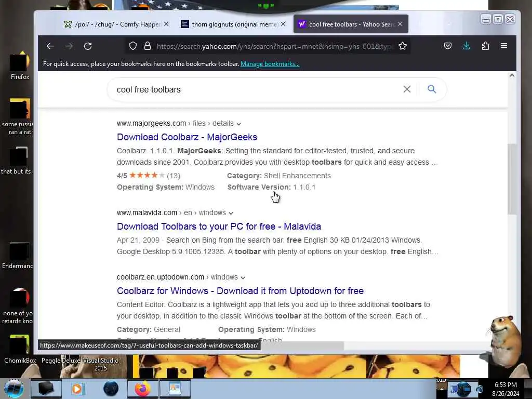Switch to the thorn glognuts tab
Image resolution: width=532 pixels, height=399 pixels.
[233, 24]
